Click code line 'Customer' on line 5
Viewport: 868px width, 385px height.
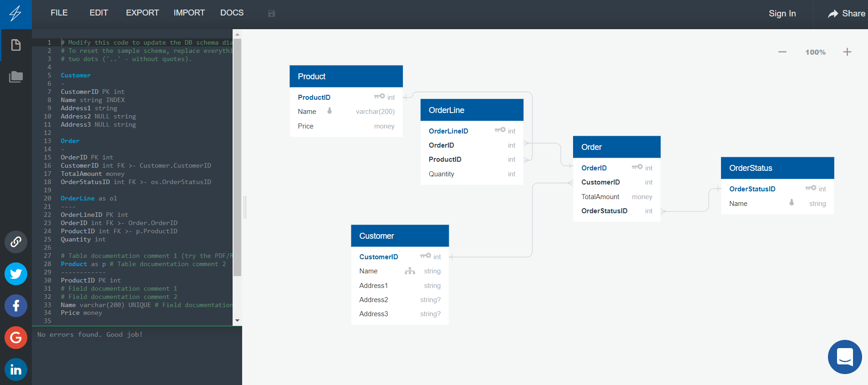(x=76, y=75)
